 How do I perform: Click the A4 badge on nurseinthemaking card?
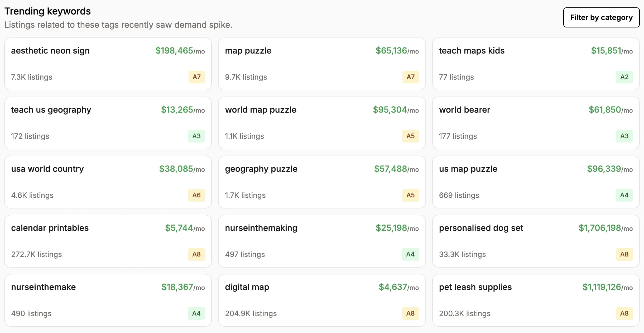[x=410, y=254]
